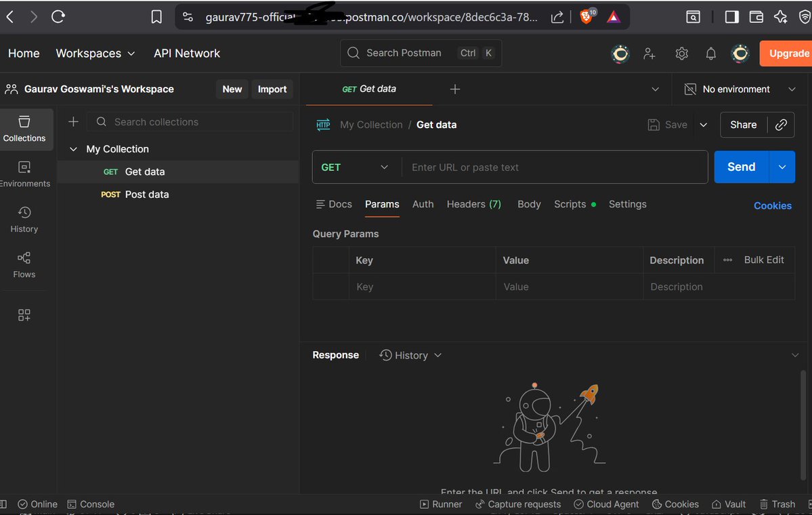Open the Flows panel
Screen dimensions: 812x515
coord(24,264)
